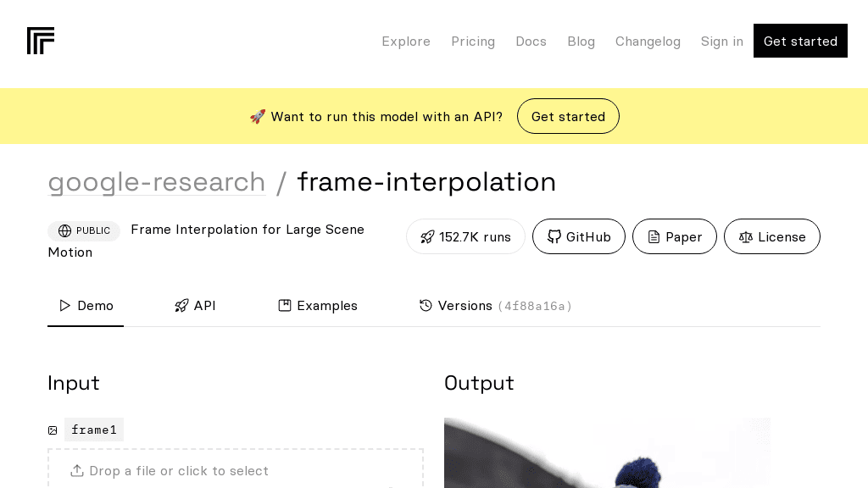Click the image icon beside the frame1 label
Image resolution: width=868 pixels, height=488 pixels.
[x=53, y=430]
